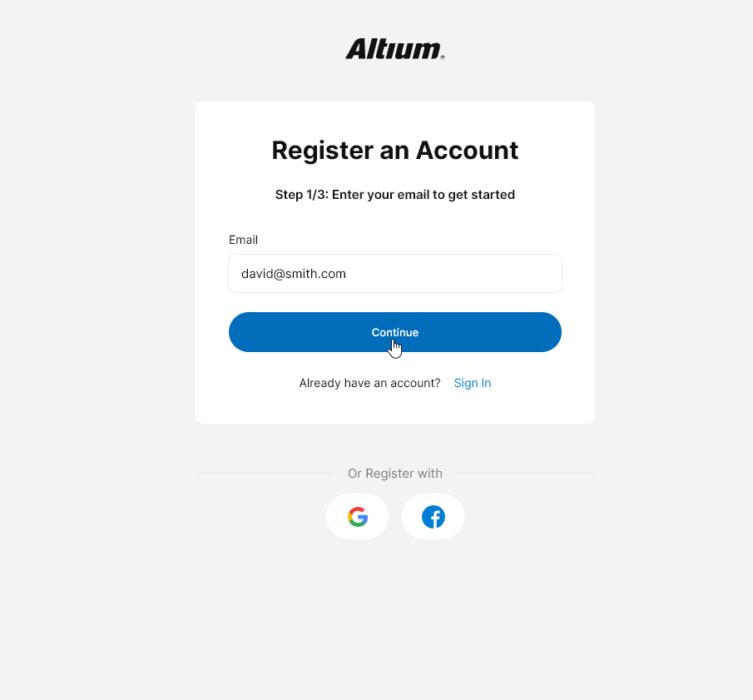Image resolution: width=753 pixels, height=700 pixels.
Task: Click the word "Account" in the title
Action: click(467, 151)
